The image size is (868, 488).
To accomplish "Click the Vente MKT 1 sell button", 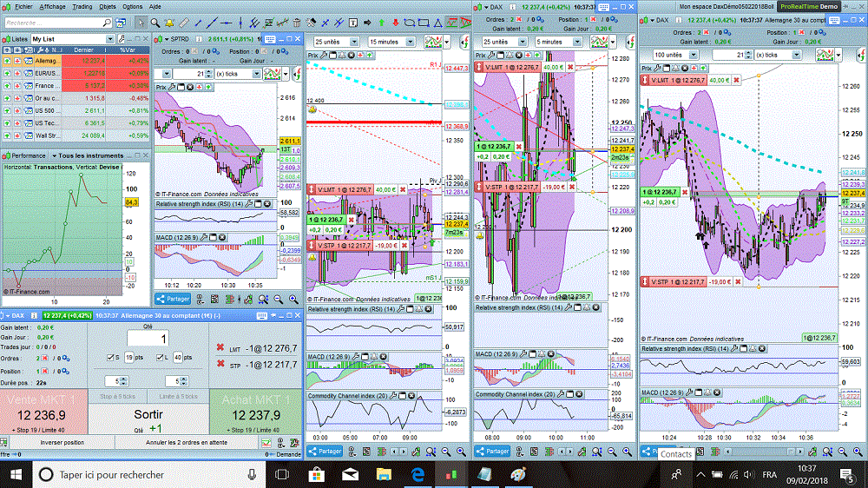I will (43, 412).
